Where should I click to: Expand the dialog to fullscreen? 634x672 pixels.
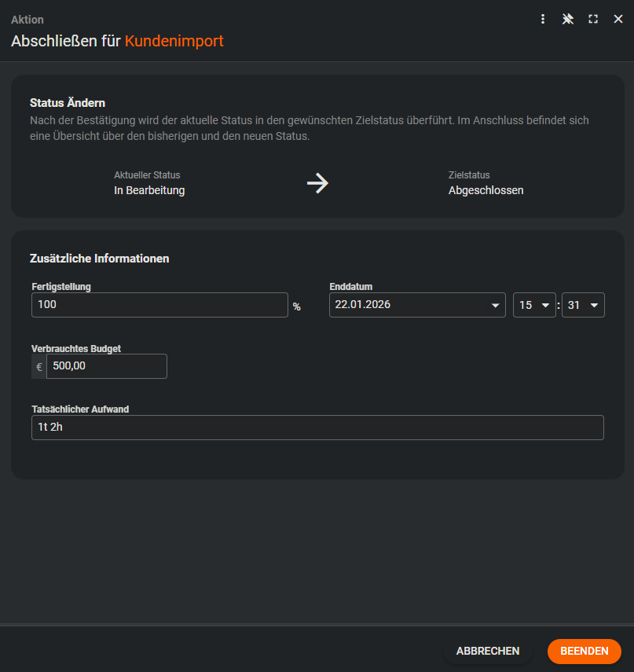click(x=593, y=19)
